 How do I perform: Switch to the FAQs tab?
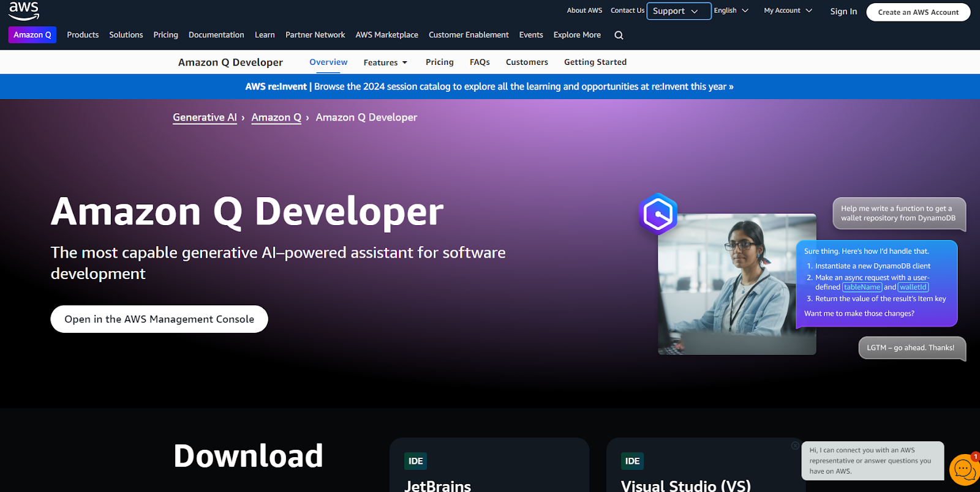point(480,62)
